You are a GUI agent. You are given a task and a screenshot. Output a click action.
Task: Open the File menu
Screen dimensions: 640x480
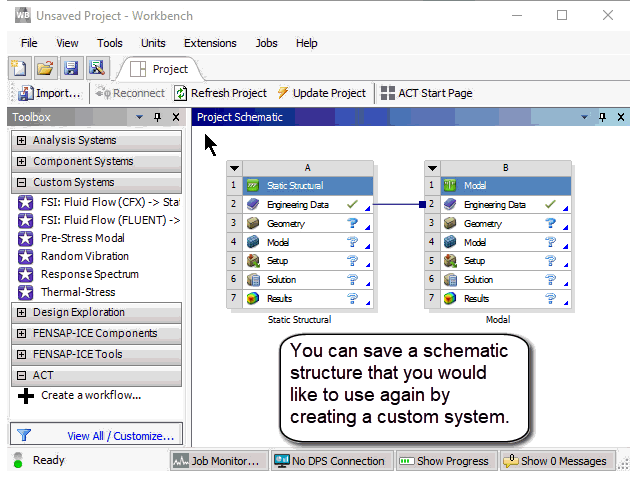[x=29, y=43]
